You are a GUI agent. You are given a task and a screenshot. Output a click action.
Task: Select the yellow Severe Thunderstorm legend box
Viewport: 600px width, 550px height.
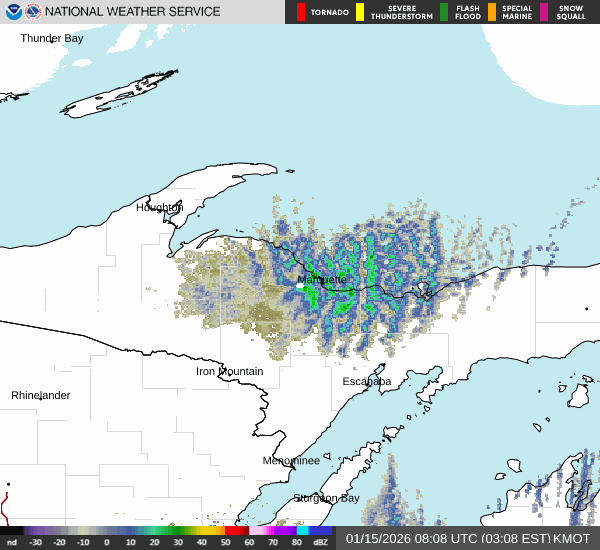[x=359, y=12]
